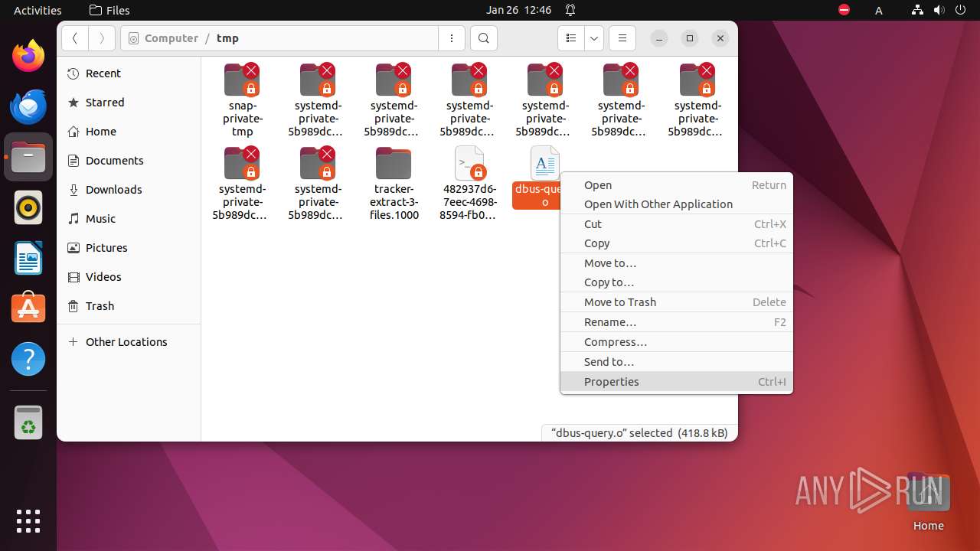
Task: Launch Thunderbird Mail from the dock
Action: pos(28,106)
